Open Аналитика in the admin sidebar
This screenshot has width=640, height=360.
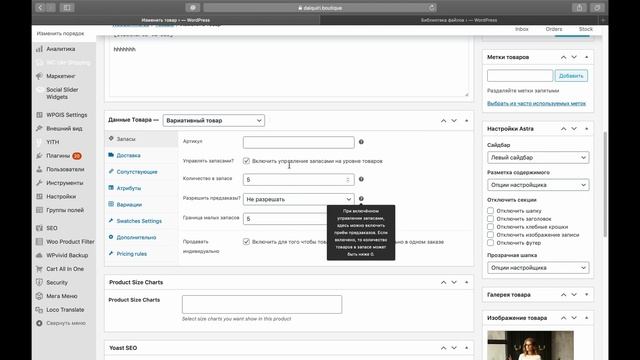point(60,49)
